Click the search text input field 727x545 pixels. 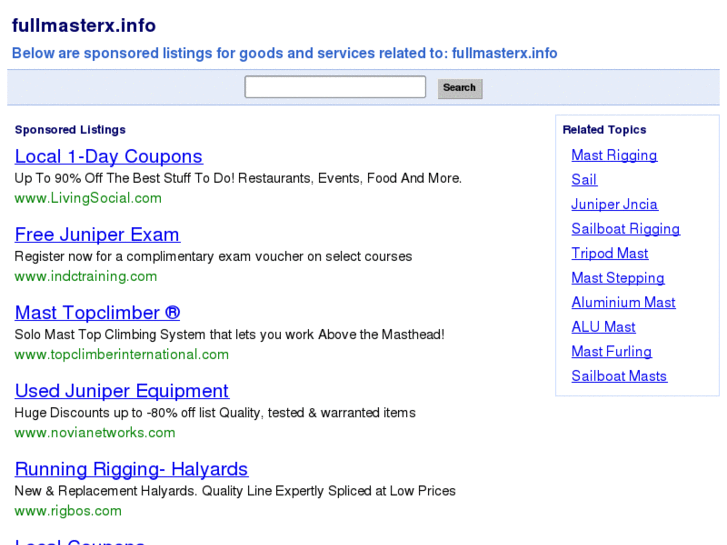335,87
